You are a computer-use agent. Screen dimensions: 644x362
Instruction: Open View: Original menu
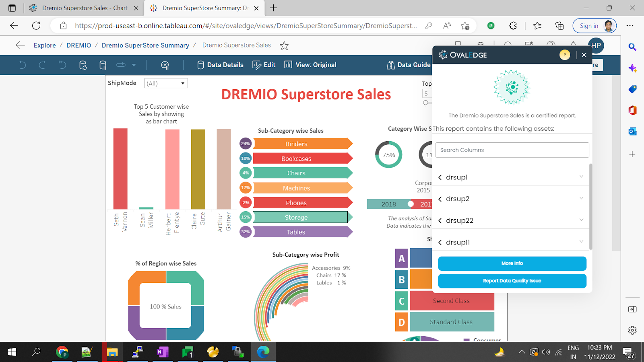coord(310,65)
